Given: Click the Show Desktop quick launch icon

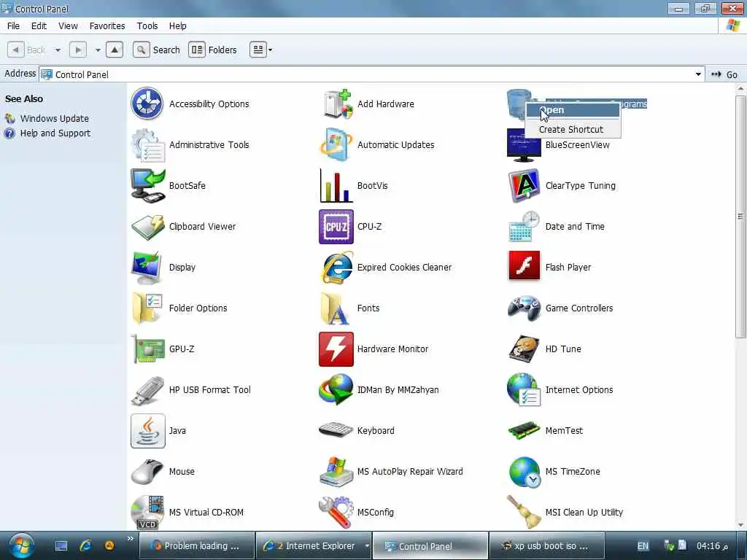Looking at the screenshot, I should (x=61, y=545).
